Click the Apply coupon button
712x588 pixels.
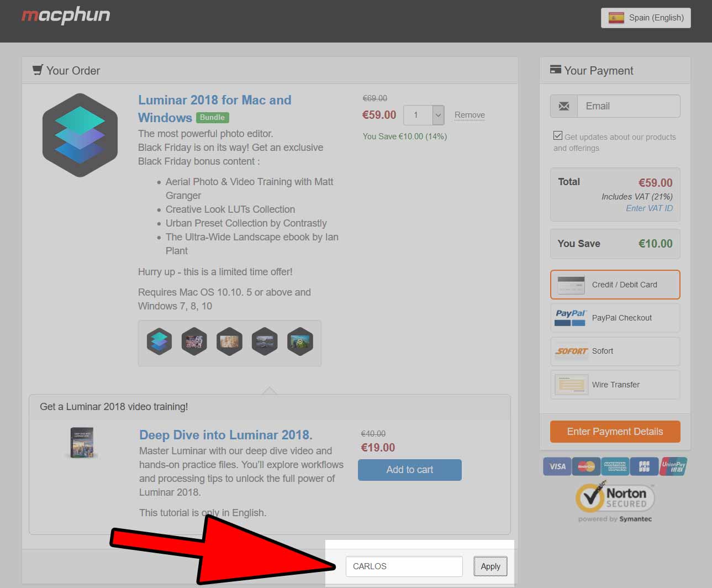point(491,566)
